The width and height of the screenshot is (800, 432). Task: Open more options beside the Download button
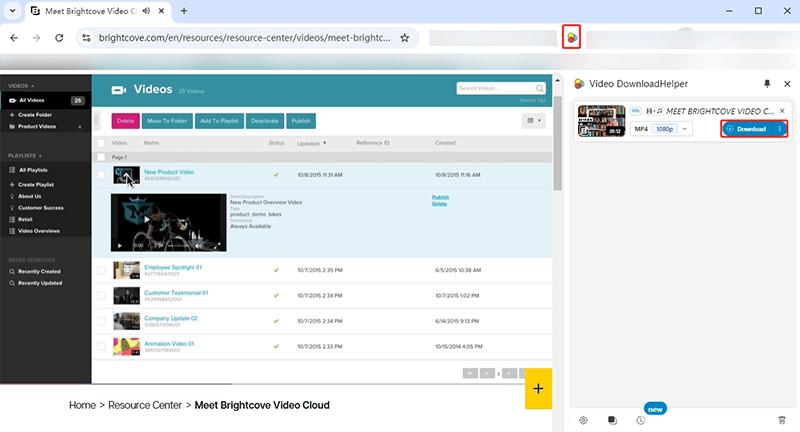780,129
